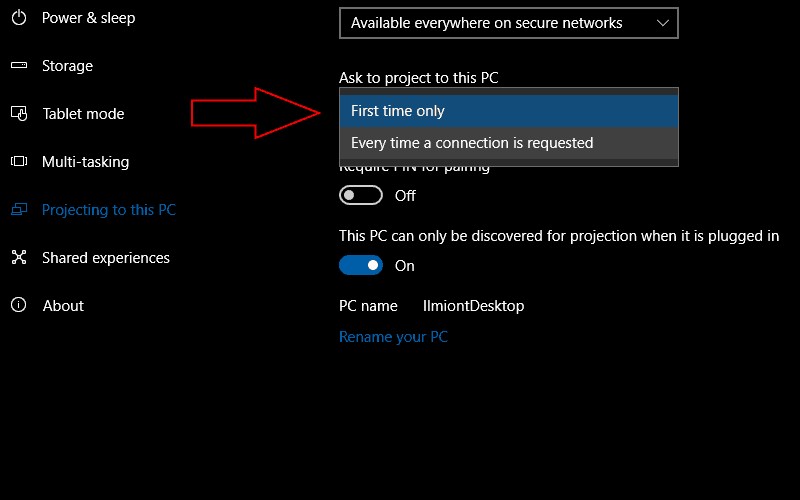Open Shared experiences settings
The height and width of the screenshot is (500, 800).
(106, 258)
